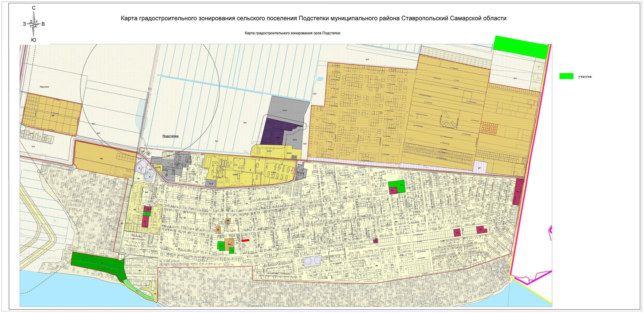
Task: Click the map title about 'сельского поселения Подстепки'
Action: tap(313, 18)
